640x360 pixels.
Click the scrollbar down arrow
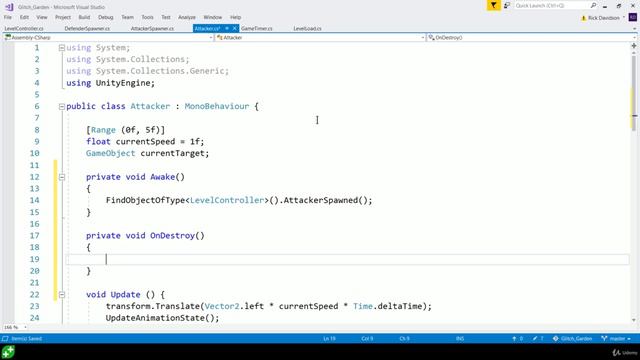pyautogui.click(x=634, y=320)
